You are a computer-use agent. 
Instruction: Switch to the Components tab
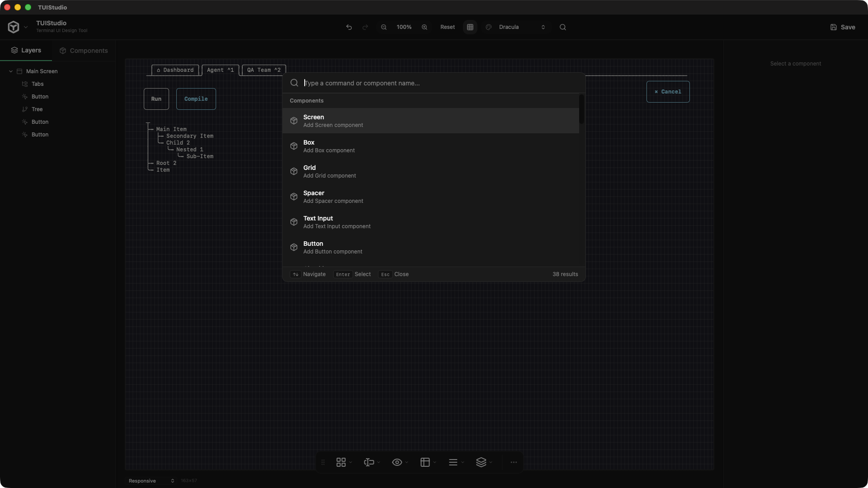[x=83, y=51]
